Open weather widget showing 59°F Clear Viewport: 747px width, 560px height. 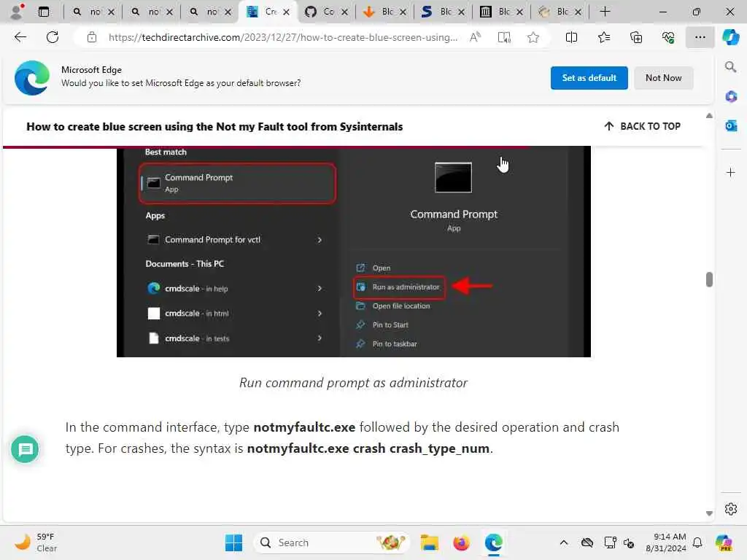tap(36, 542)
